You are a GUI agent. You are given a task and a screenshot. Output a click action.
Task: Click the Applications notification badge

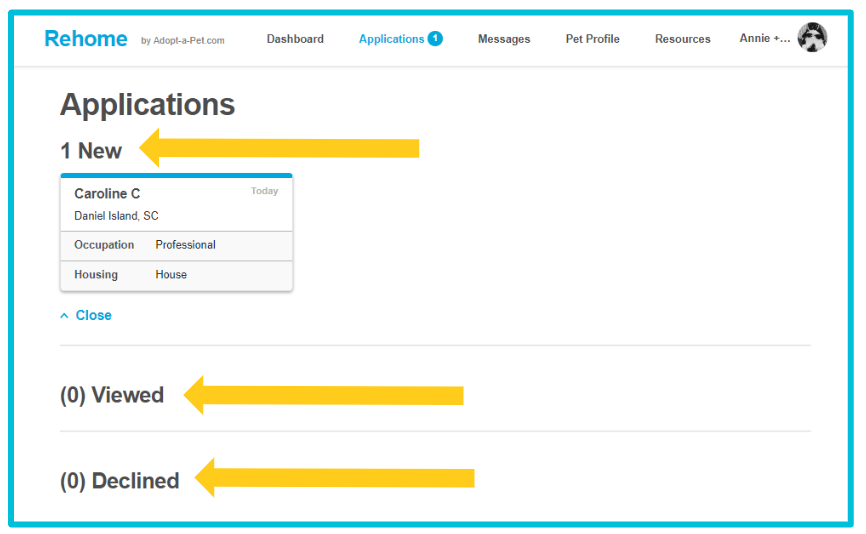[435, 39]
